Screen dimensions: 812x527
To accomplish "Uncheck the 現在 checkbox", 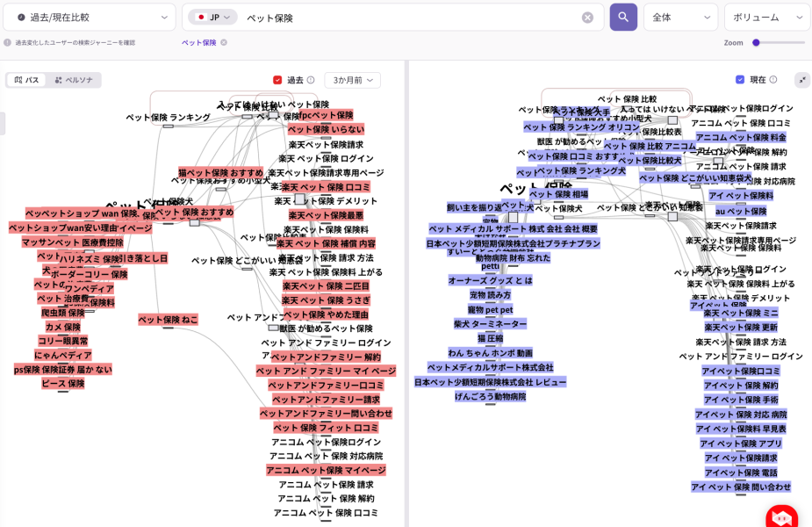I will click(x=740, y=79).
